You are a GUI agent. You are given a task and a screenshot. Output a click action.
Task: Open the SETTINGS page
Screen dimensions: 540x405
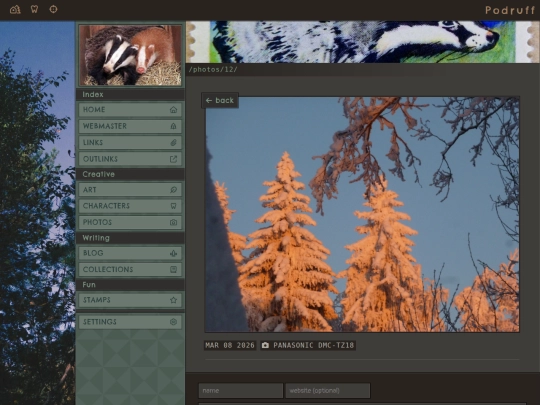(130, 322)
